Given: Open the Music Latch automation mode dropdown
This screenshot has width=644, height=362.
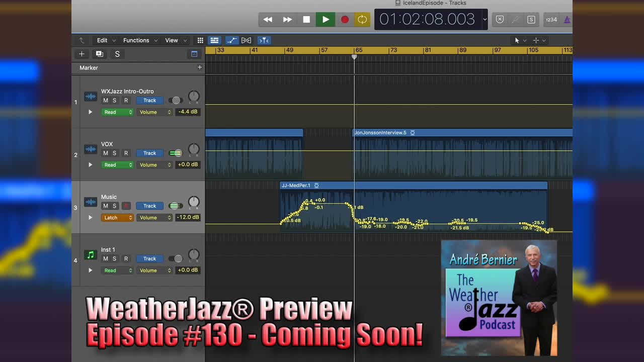Looking at the screenshot, I should pyautogui.click(x=117, y=218).
